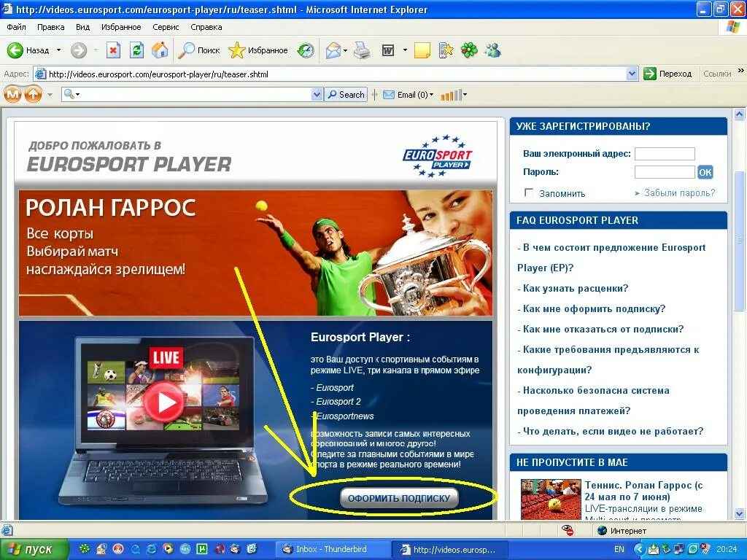Go to the Home page via the house icon
Image resolution: width=747 pixels, height=560 pixels.
(x=160, y=50)
